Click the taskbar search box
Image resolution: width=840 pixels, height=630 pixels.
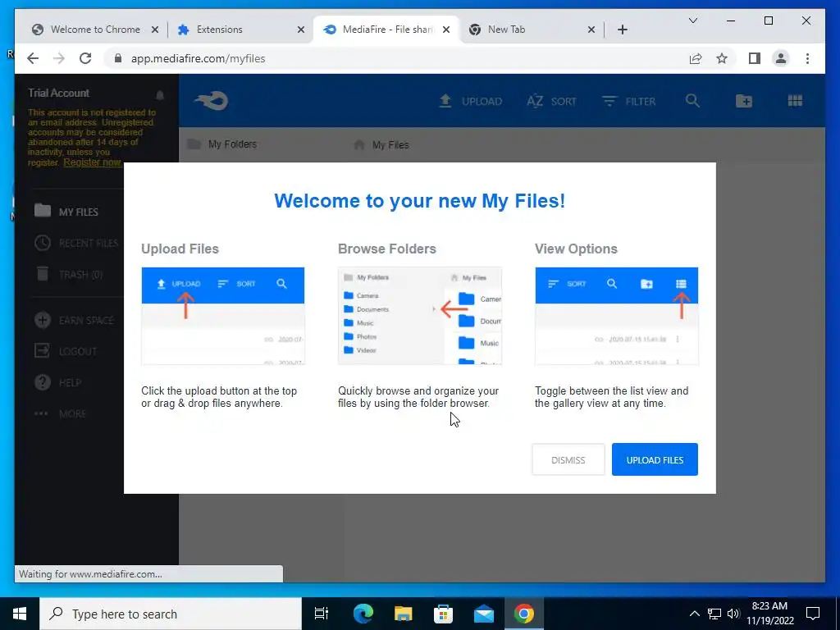click(171, 614)
